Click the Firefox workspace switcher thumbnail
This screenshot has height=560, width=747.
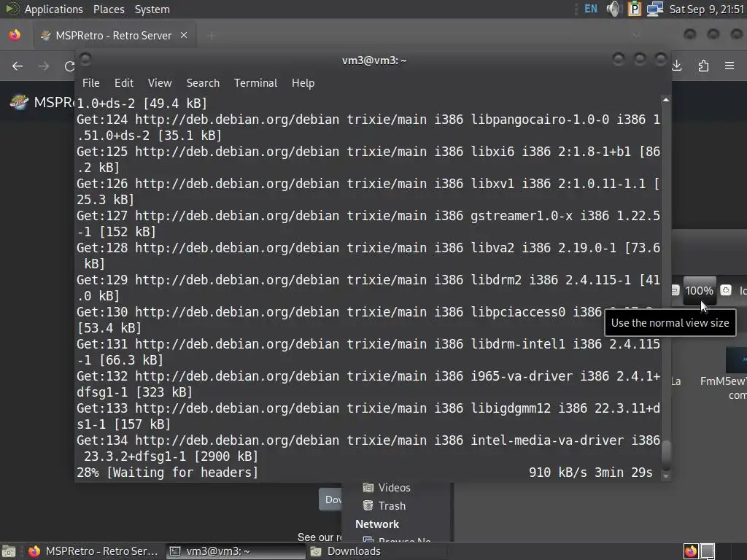click(691, 551)
